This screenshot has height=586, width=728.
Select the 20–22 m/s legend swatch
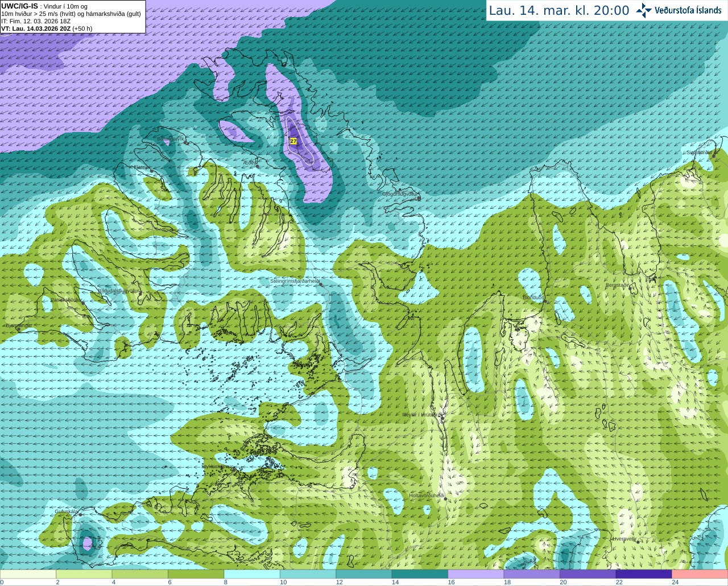tap(588, 574)
